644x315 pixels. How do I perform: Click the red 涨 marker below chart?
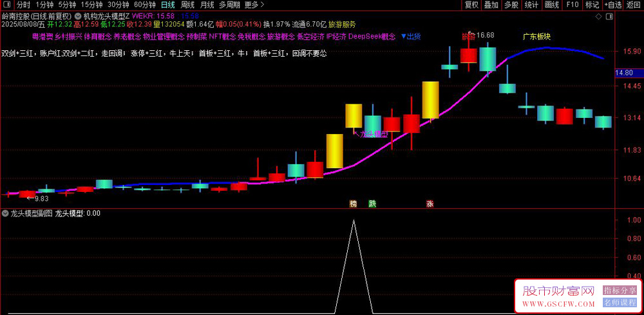(430, 204)
